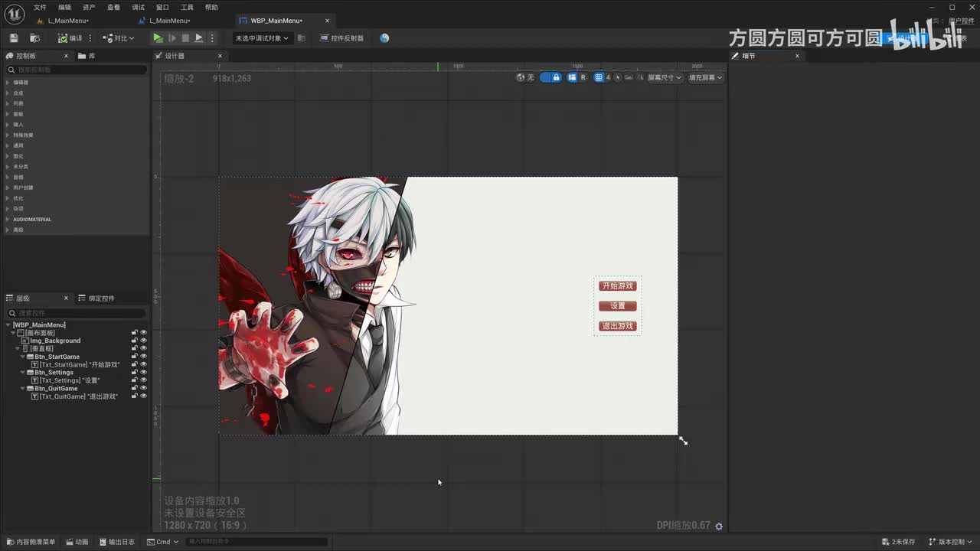Screen dimensions: 980x551
Task: Click the blue globe icon in toolbar
Action: coord(384,37)
